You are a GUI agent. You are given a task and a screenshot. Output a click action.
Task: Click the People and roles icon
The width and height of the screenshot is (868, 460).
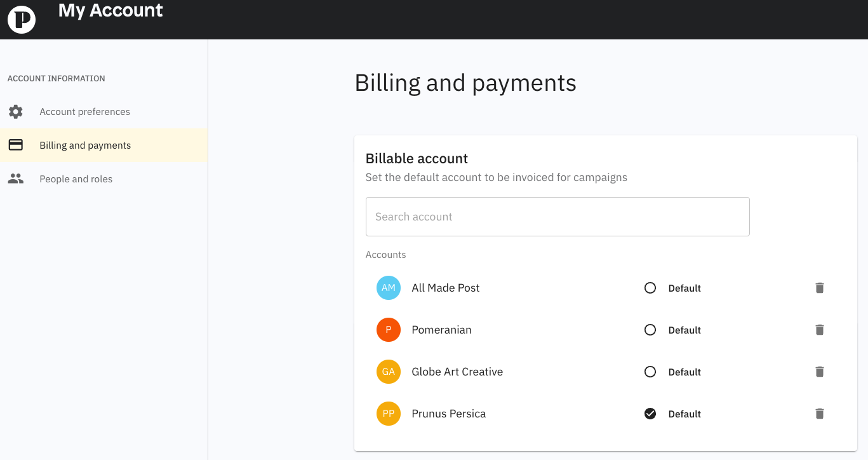point(16,179)
